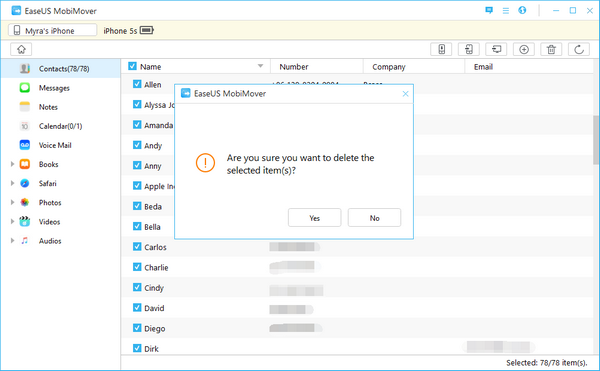Click the transfer to computer icon

[496, 49]
